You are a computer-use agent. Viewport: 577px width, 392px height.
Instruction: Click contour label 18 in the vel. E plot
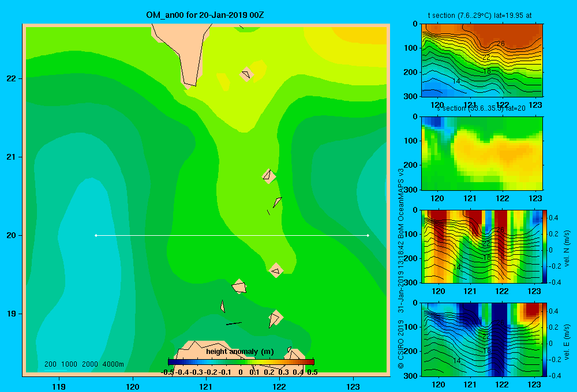[486, 350]
